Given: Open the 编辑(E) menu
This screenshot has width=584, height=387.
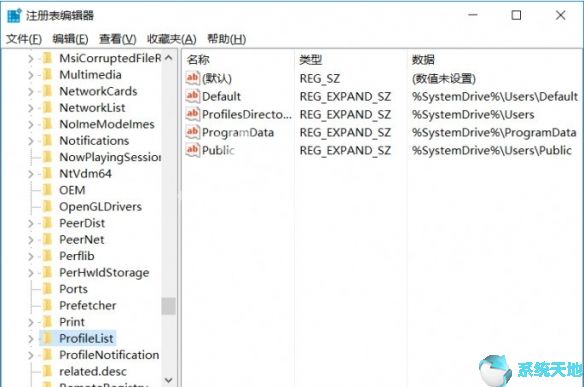Looking at the screenshot, I should (70, 39).
